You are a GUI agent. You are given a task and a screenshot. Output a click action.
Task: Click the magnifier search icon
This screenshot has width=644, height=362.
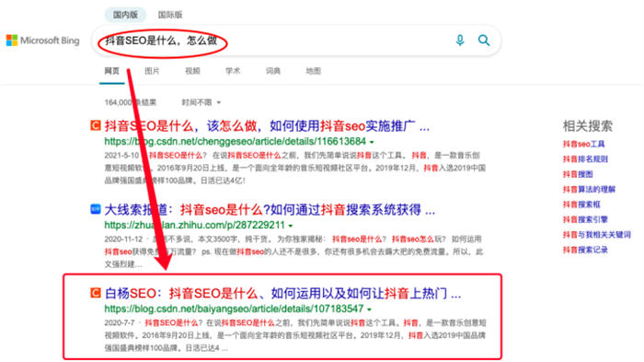(x=484, y=40)
